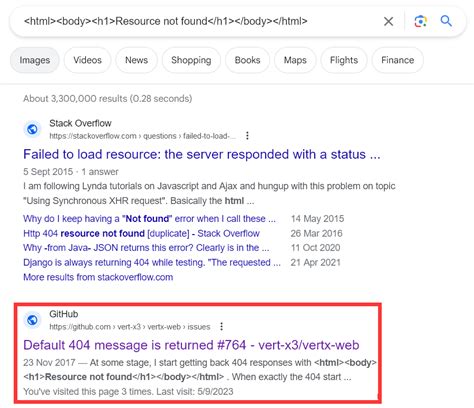Image resolution: width=474 pixels, height=408 pixels.
Task: Switch to the Books tab
Action: coord(247,60)
